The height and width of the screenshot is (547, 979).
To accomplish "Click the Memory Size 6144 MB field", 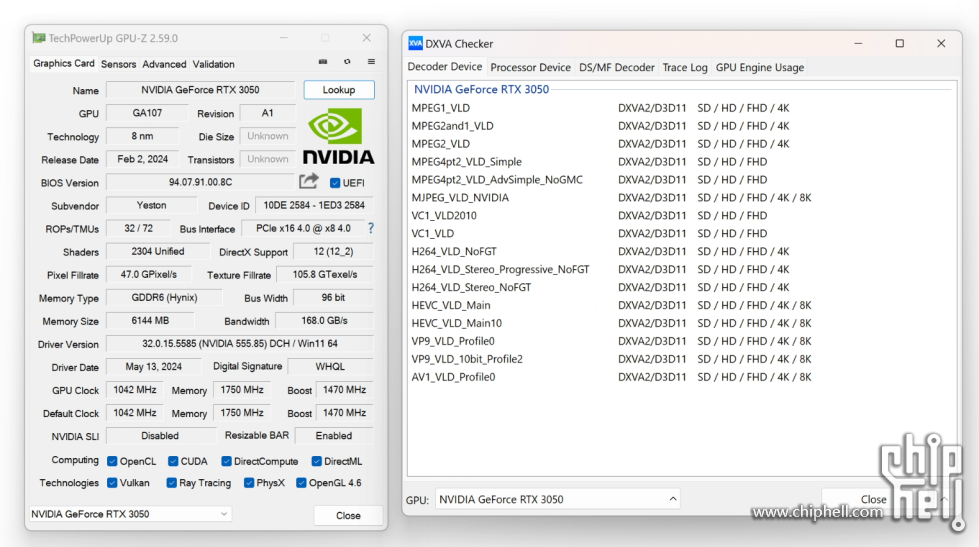I will click(x=150, y=320).
